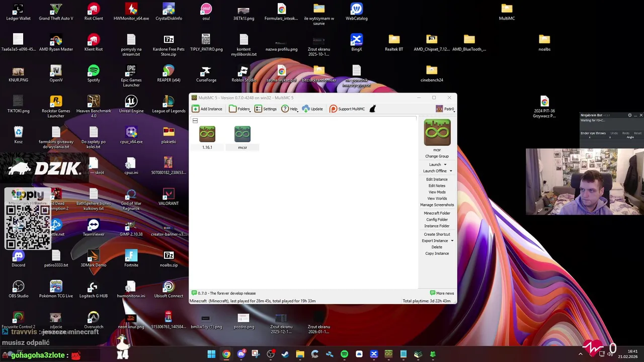The width and height of the screenshot is (644, 362).
Task: Select the 1.16.1 instance
Action: pos(207,138)
